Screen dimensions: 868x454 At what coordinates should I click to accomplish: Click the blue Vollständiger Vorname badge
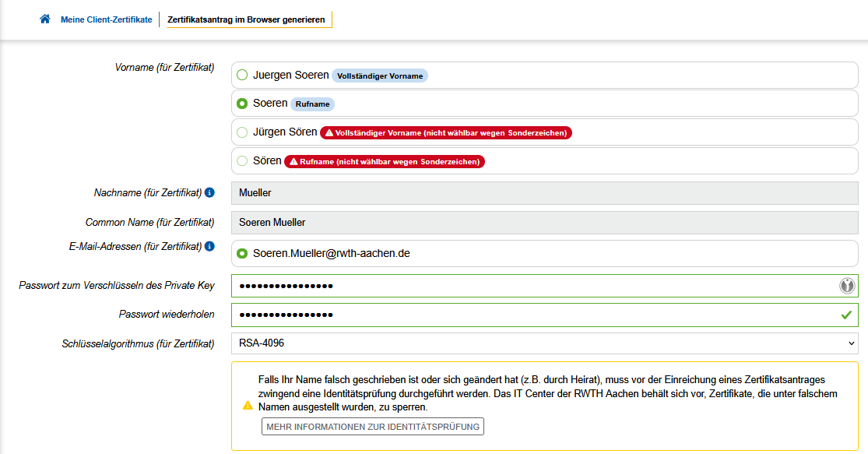pyautogui.click(x=379, y=76)
